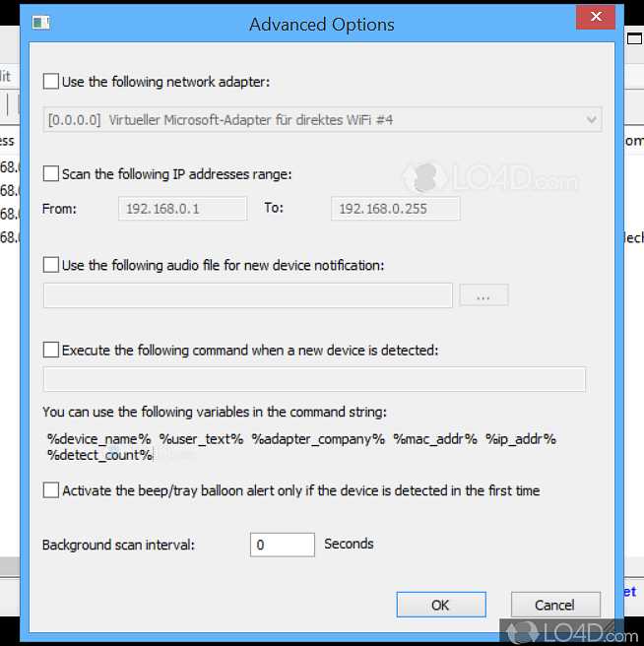Click the 'Seconds' label text

click(349, 544)
